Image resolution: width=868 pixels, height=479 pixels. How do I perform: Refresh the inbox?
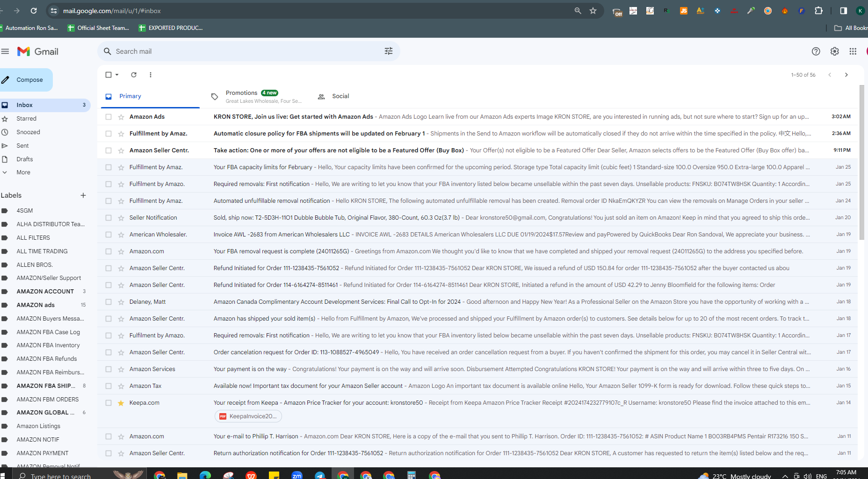pos(134,75)
